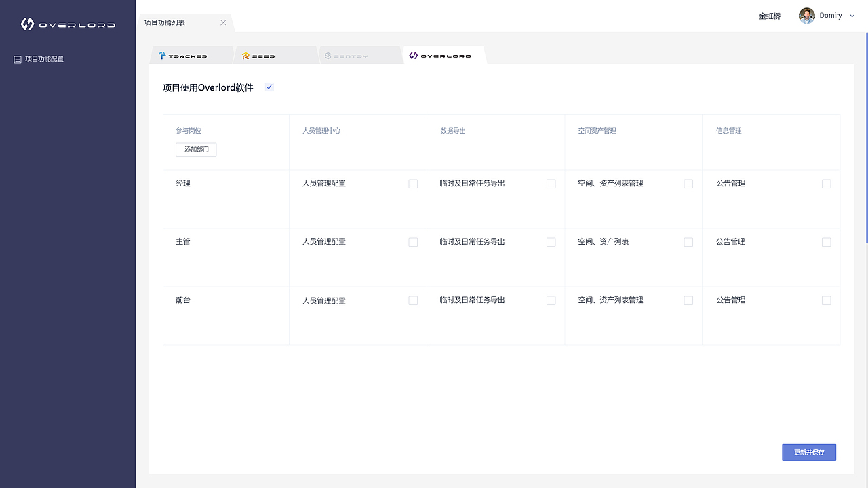This screenshot has width=868, height=488.
Task: Click the orange Seed icon on the Seed tab
Action: tap(245, 56)
